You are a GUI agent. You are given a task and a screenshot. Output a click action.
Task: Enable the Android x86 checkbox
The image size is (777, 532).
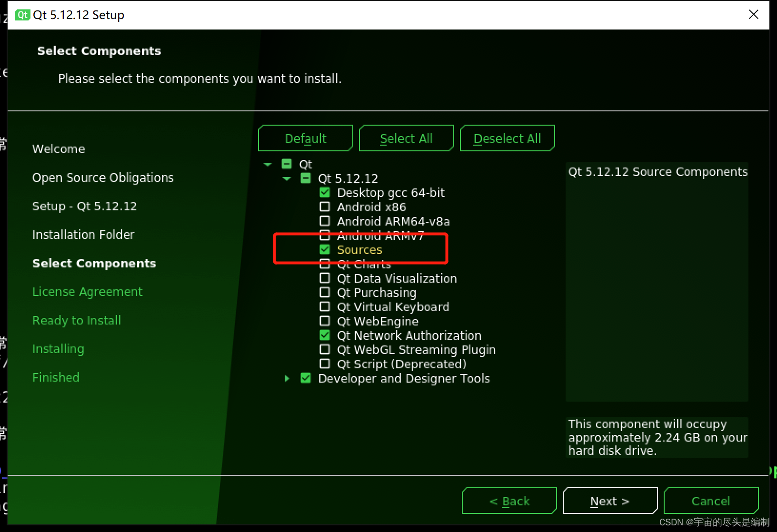click(x=325, y=207)
